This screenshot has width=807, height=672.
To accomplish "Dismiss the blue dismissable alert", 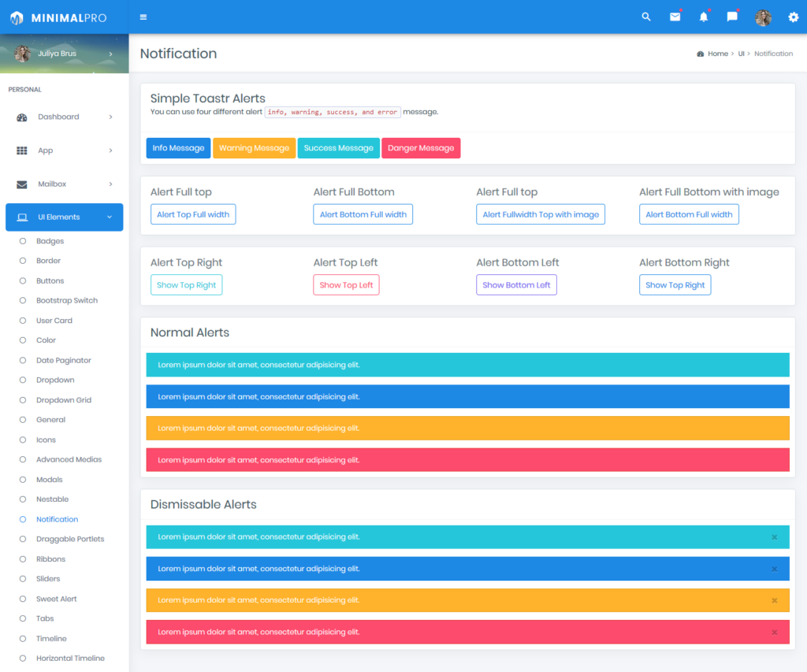I will 774,569.
